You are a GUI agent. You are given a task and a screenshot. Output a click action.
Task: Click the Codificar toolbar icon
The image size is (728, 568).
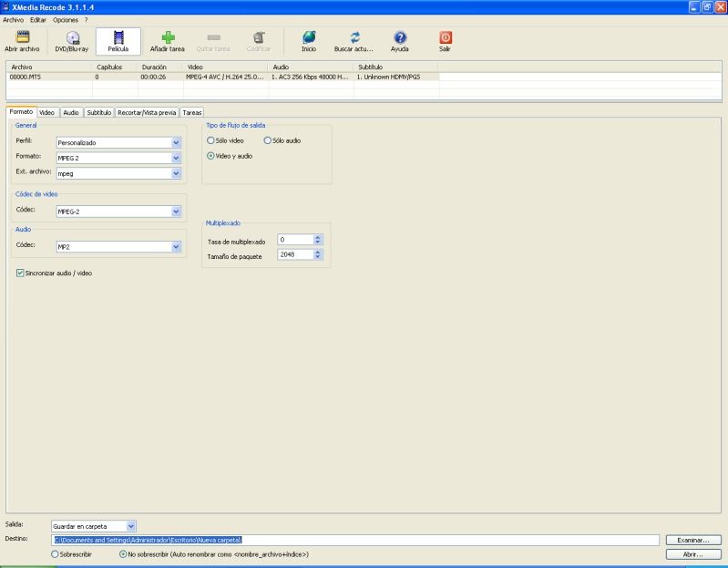(259, 41)
